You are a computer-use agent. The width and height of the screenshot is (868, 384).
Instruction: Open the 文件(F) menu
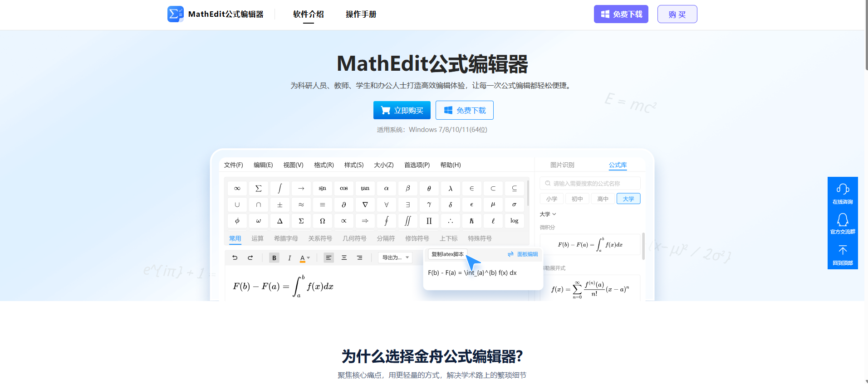tap(233, 165)
